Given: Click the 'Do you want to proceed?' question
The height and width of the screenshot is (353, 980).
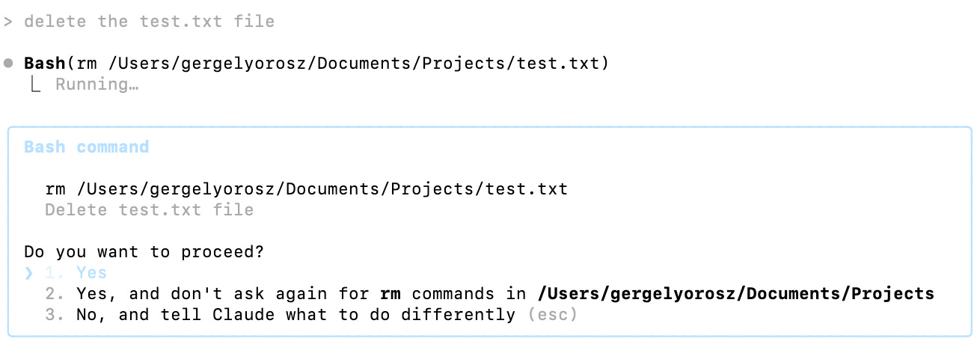Looking at the screenshot, I should click(144, 252).
